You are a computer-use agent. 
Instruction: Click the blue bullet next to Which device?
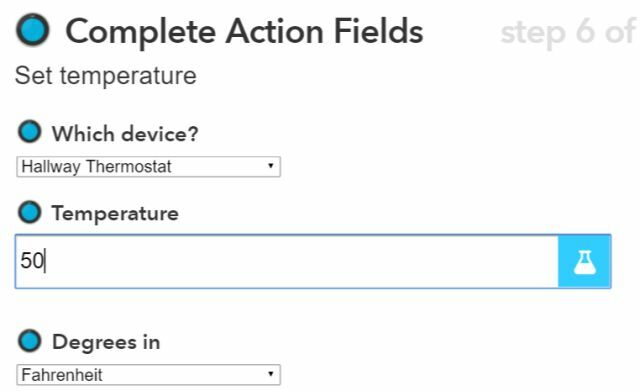pos(29,131)
